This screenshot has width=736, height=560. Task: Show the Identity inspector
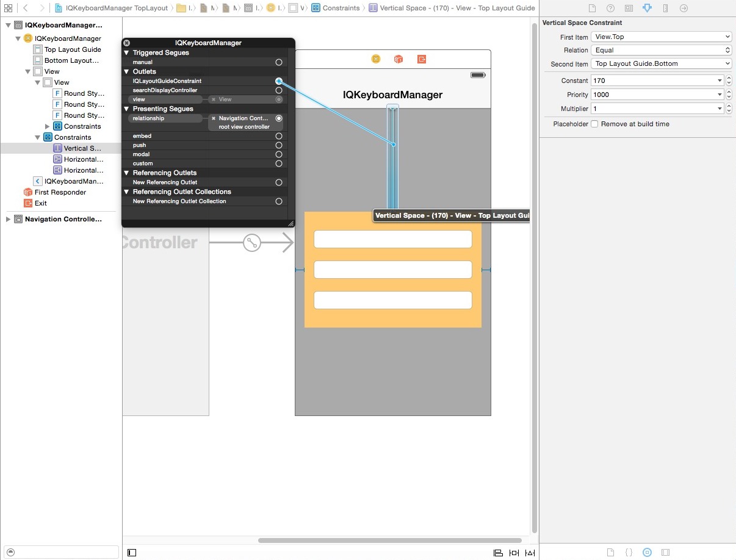tap(629, 9)
